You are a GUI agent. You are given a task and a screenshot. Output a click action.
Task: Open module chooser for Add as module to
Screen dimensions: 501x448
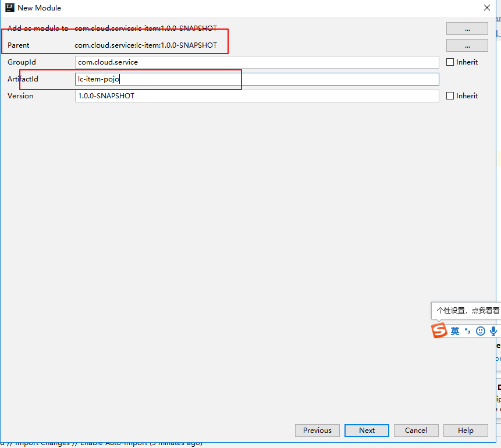[x=467, y=28]
